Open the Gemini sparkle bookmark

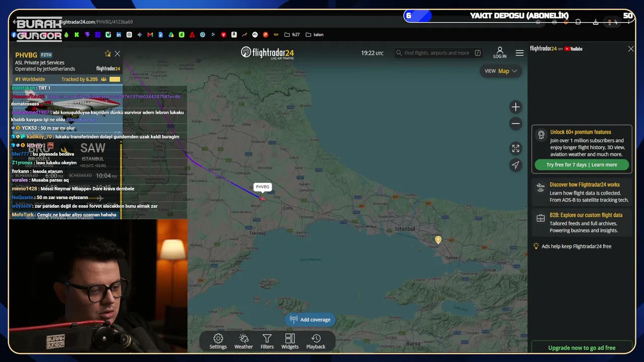[x=139, y=35]
